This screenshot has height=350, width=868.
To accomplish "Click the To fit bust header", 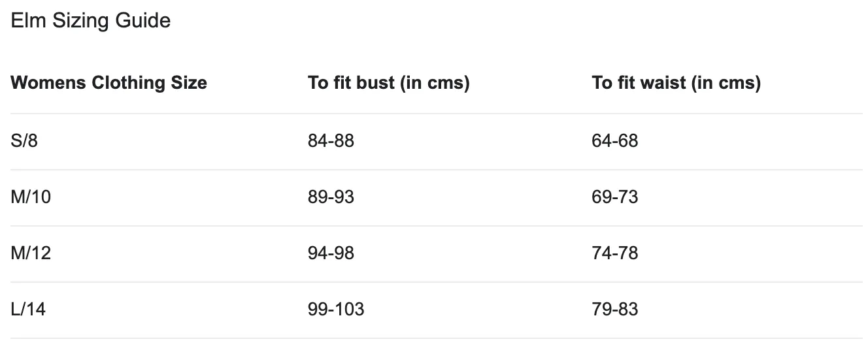I will coord(389,83).
